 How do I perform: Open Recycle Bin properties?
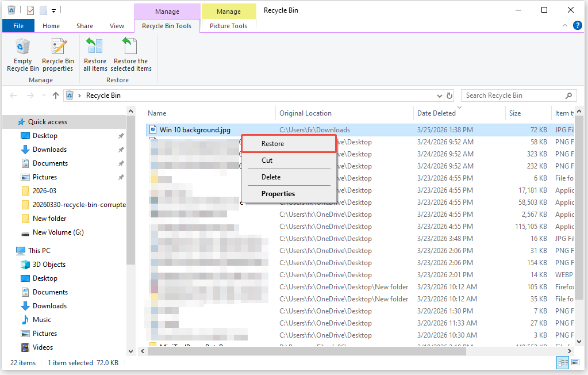[x=57, y=54]
